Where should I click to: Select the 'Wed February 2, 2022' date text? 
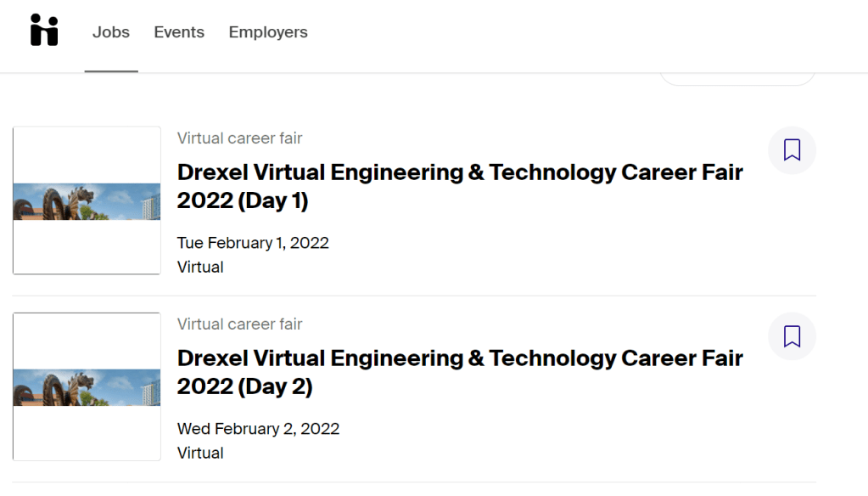tap(258, 429)
